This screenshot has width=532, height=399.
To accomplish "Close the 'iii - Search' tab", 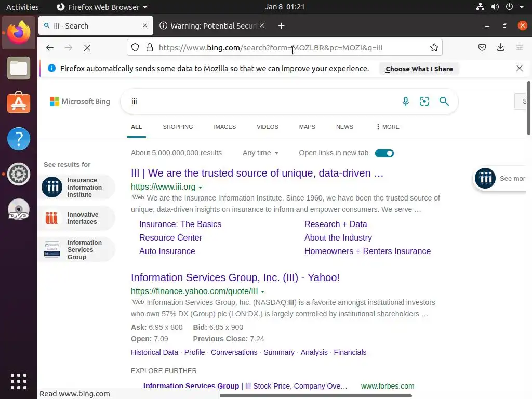I will 145,25.
